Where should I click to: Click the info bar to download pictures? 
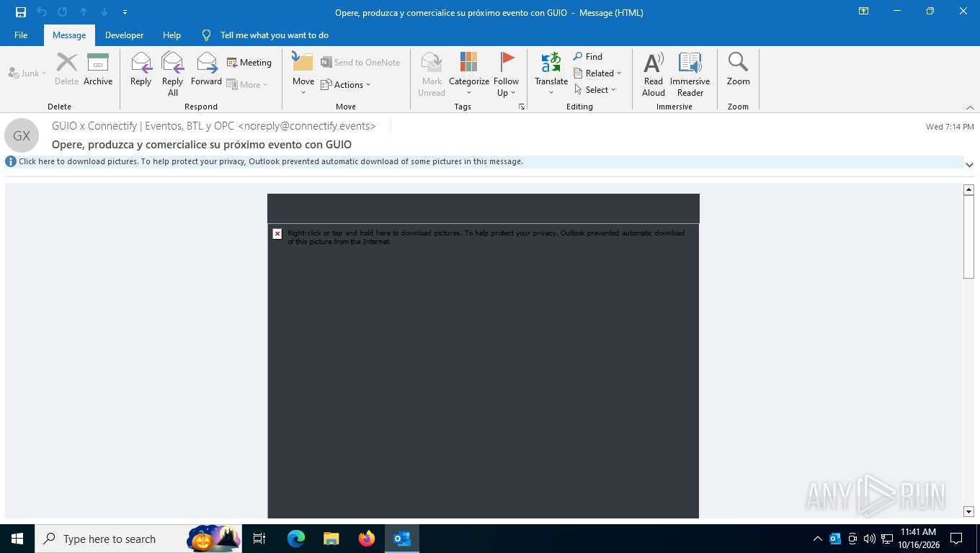point(484,161)
